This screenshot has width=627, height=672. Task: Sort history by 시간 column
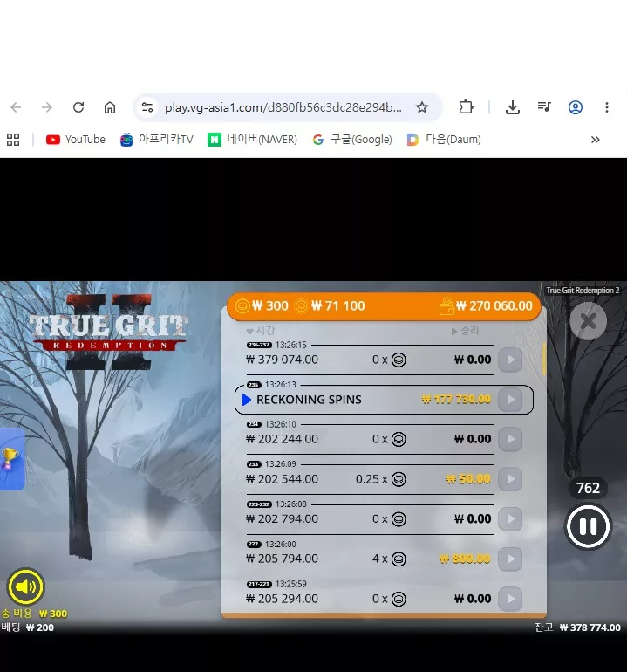coord(261,331)
